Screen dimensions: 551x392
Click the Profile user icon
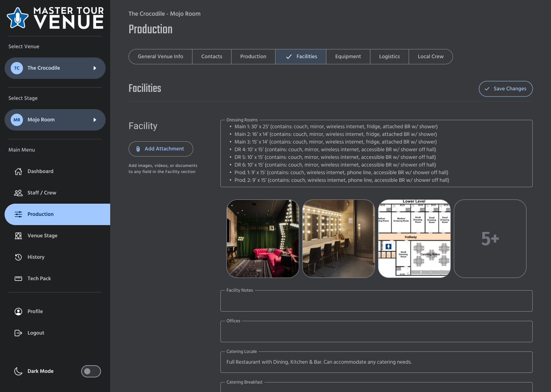(x=18, y=312)
